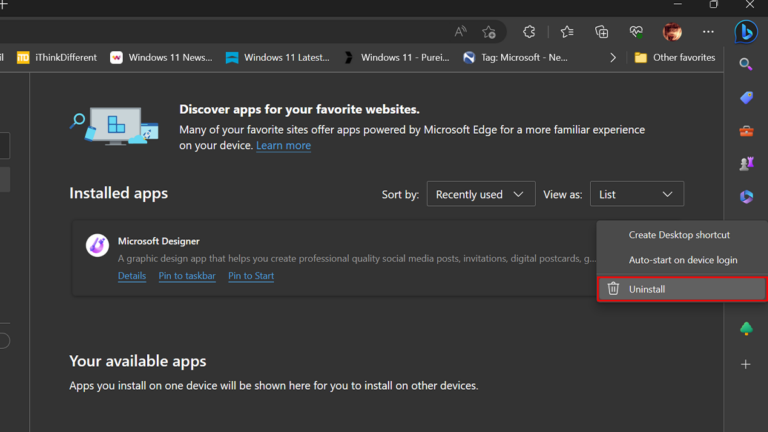This screenshot has width=768, height=432.
Task: Click the Learn more link
Action: coord(283,145)
